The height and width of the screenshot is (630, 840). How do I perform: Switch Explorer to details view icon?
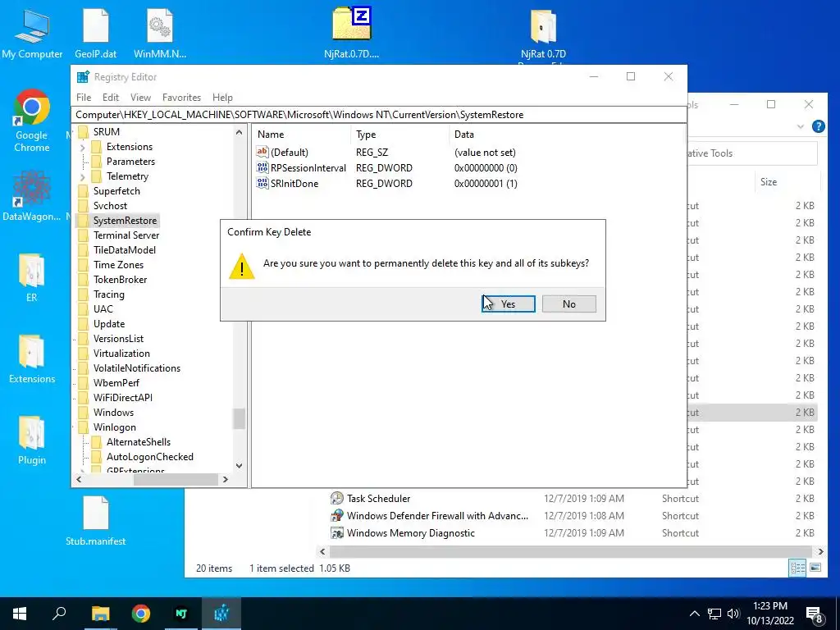pos(797,568)
